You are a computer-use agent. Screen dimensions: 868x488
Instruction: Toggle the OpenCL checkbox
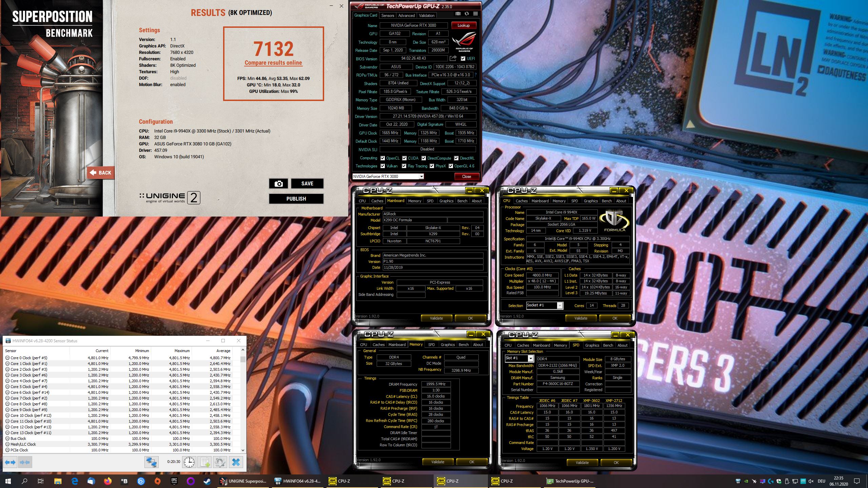382,158
